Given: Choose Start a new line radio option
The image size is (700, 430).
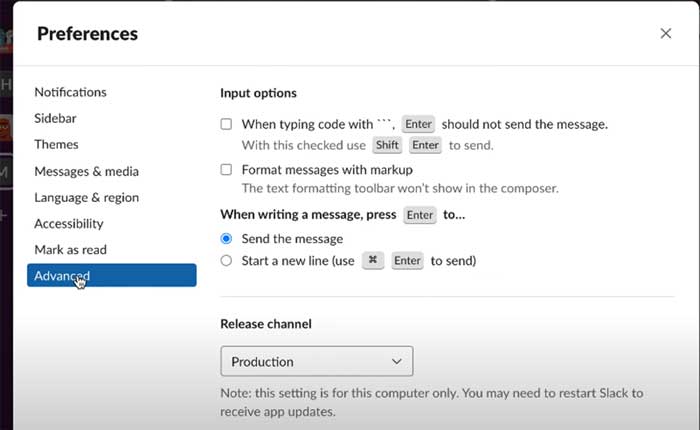Looking at the screenshot, I should pos(226,260).
